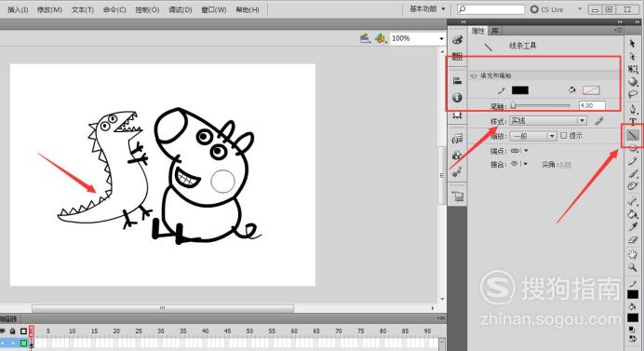Click frame 30 on timeline ruler
Screen dimensions: 644x351
click(x=161, y=331)
